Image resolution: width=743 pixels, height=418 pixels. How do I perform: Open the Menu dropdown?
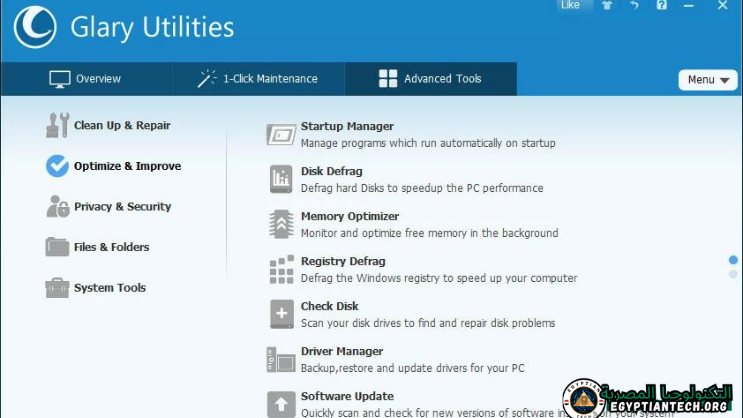tap(707, 80)
